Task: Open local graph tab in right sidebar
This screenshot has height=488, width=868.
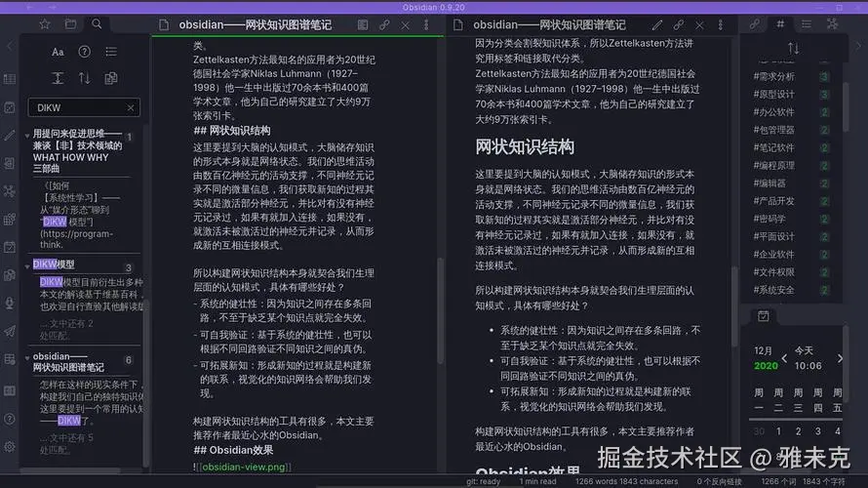Action: coord(832,23)
